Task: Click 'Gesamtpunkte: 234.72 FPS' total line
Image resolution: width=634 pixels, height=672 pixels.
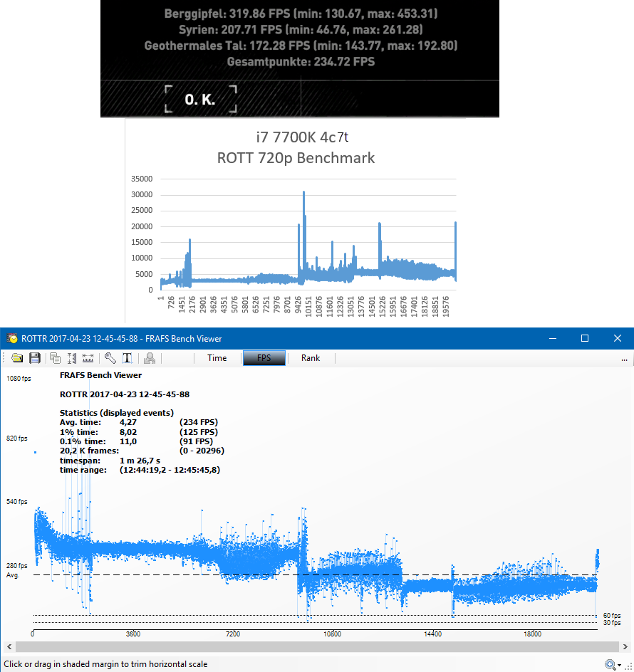Action: [x=301, y=62]
